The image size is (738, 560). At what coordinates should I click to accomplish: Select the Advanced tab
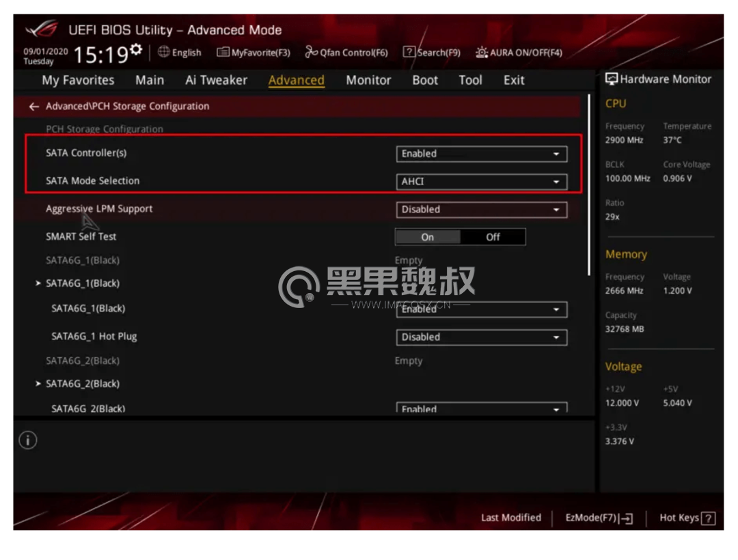[296, 81]
